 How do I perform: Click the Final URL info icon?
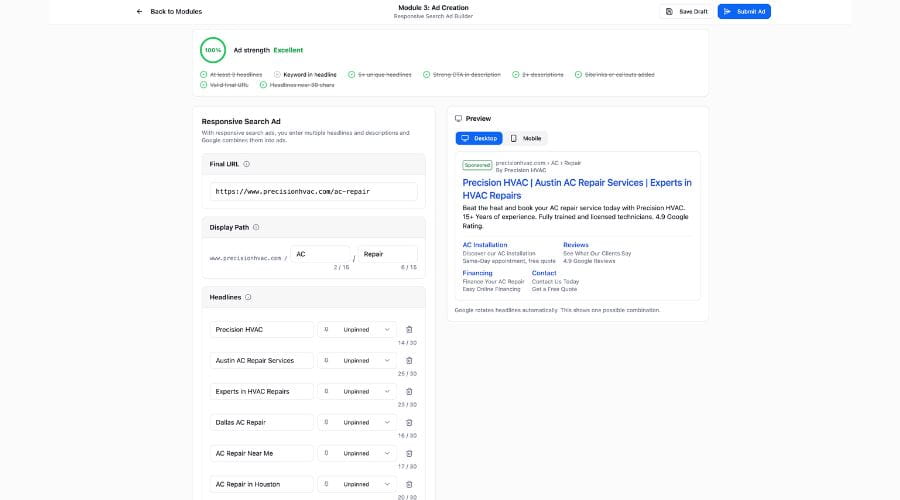(246, 164)
